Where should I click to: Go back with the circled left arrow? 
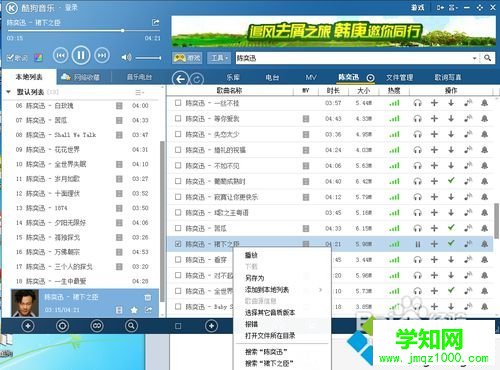180,79
